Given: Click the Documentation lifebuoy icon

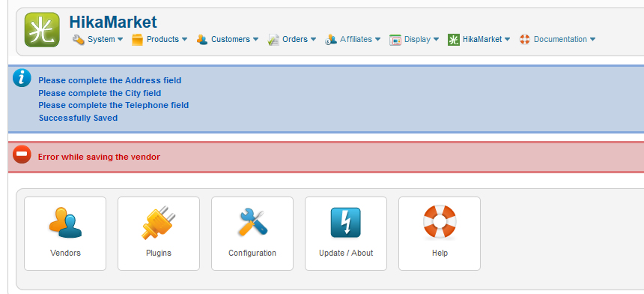Looking at the screenshot, I should tap(524, 40).
